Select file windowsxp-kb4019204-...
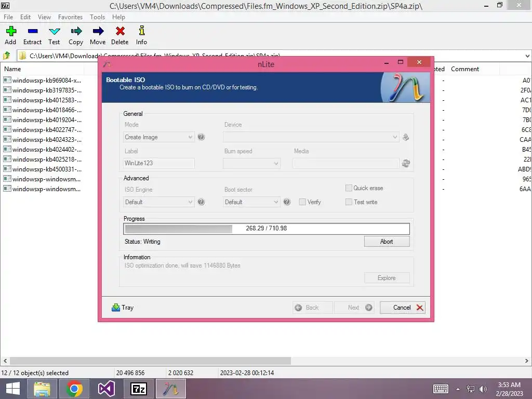 pyautogui.click(x=43, y=120)
